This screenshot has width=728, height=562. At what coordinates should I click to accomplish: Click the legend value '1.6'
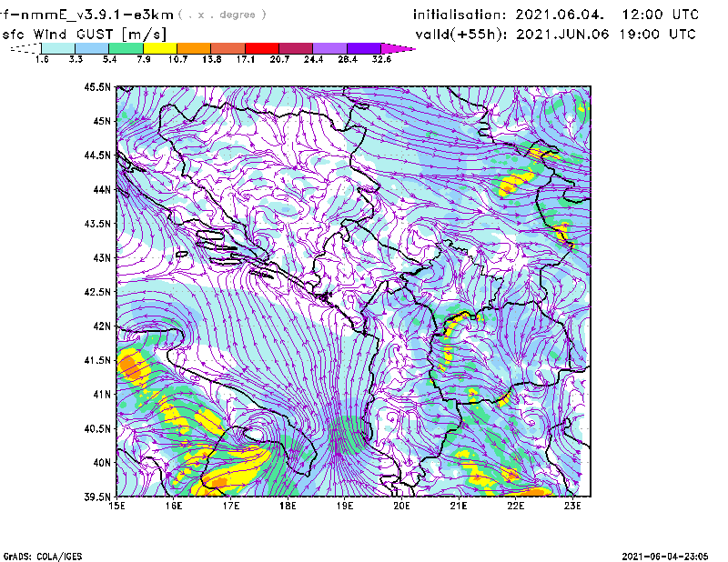pyautogui.click(x=42, y=59)
